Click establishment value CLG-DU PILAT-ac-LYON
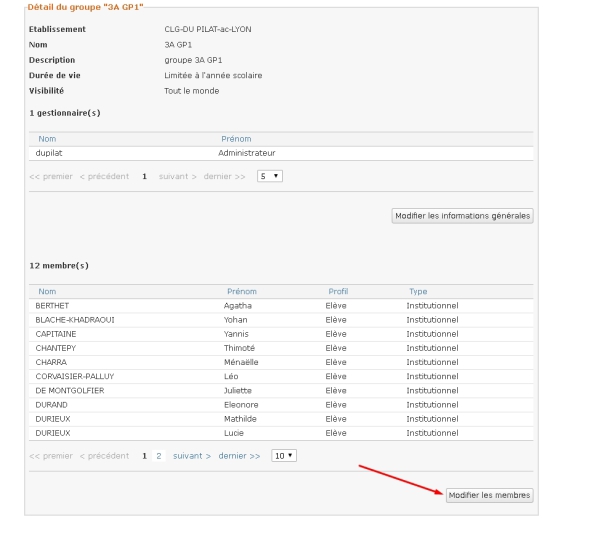This screenshot has height=533, width=611. 208,29
